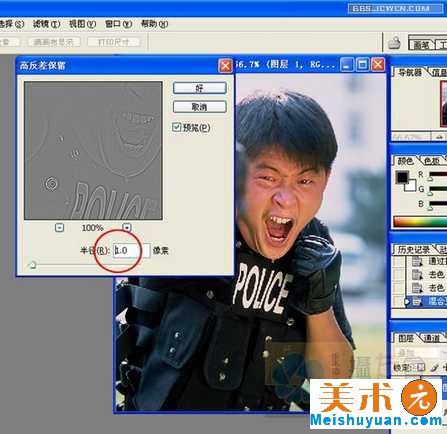Open the 窗口(W) window menu
Image resolution: width=447 pixels, height=434 pixels.
(118, 24)
